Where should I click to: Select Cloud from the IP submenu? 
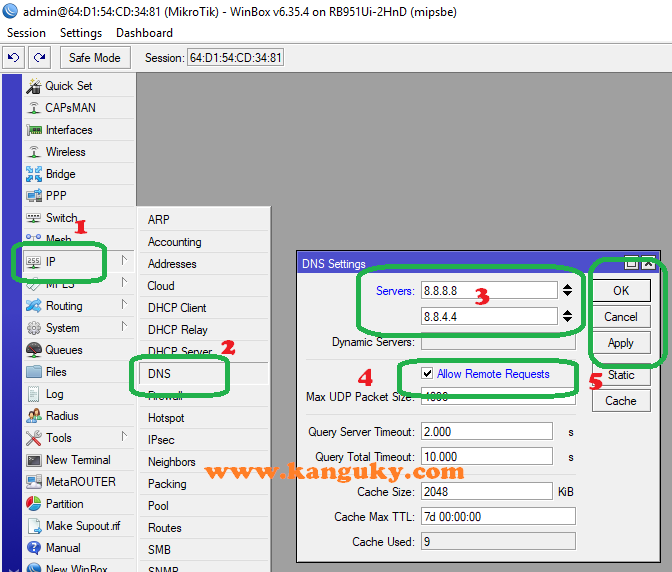204,286
